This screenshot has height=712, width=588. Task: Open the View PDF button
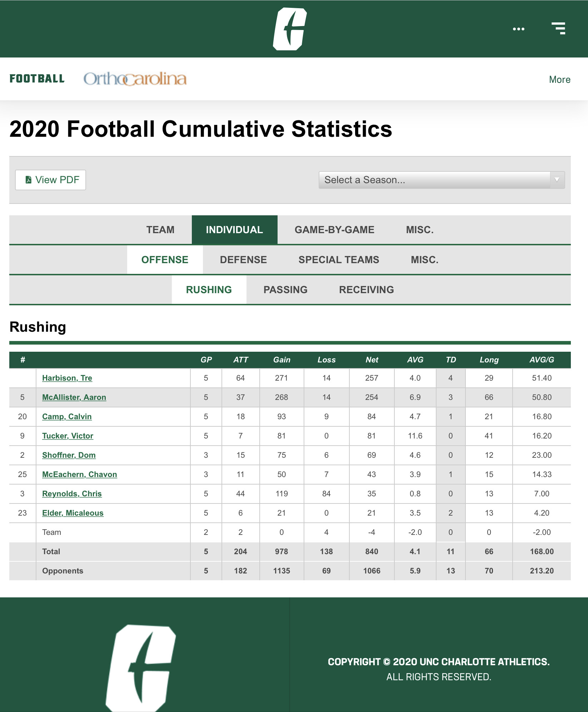pyautogui.click(x=51, y=180)
